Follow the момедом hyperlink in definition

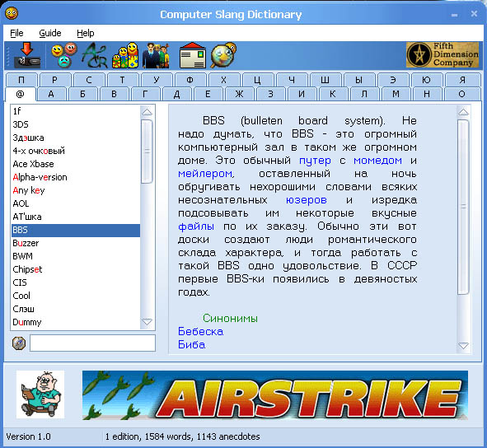tap(377, 161)
